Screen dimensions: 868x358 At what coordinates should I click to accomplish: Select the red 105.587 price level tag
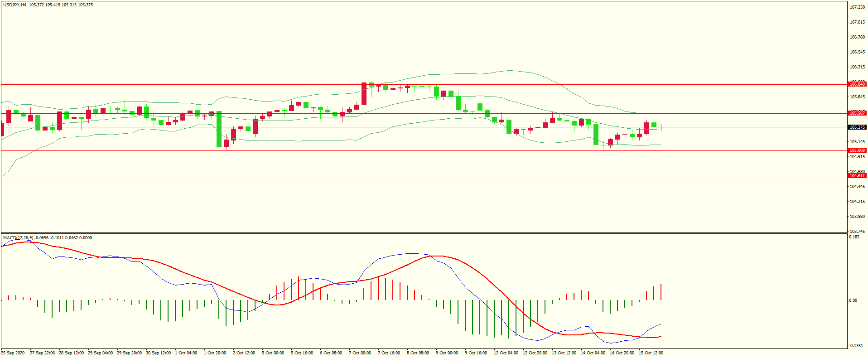coord(857,113)
